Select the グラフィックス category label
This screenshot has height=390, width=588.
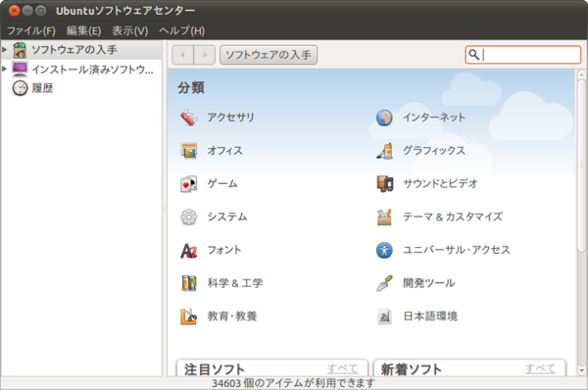pos(434,151)
